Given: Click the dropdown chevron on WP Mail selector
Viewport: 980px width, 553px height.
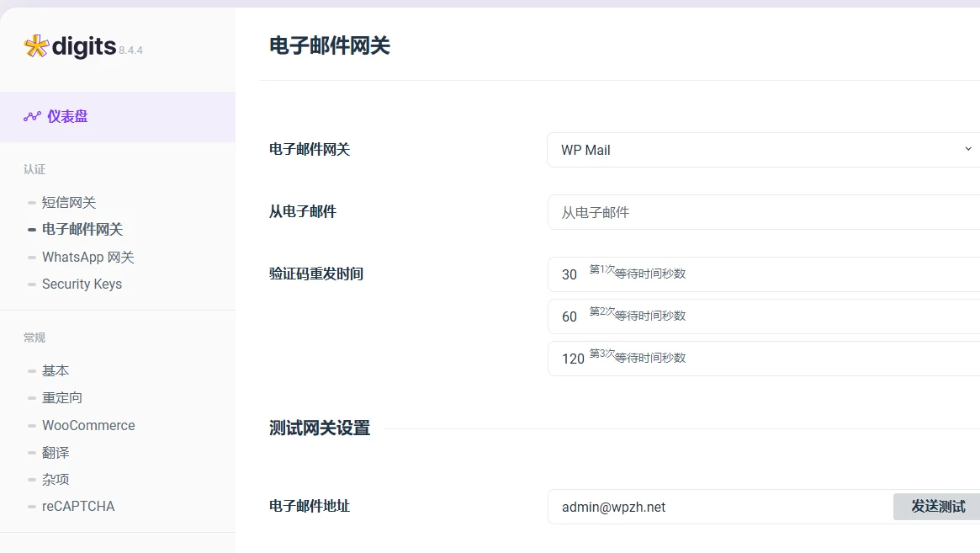Looking at the screenshot, I should [x=967, y=149].
